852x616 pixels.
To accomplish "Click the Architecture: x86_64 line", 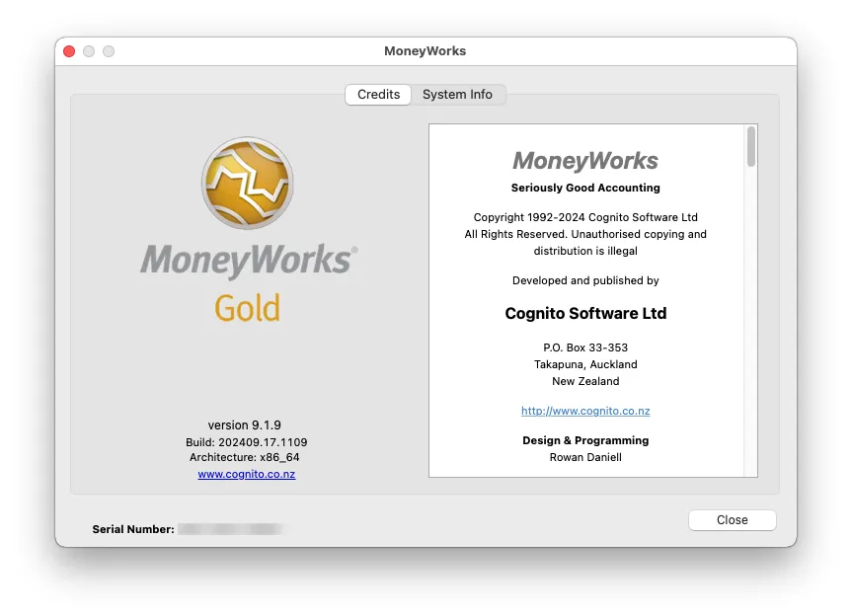I will [245, 457].
